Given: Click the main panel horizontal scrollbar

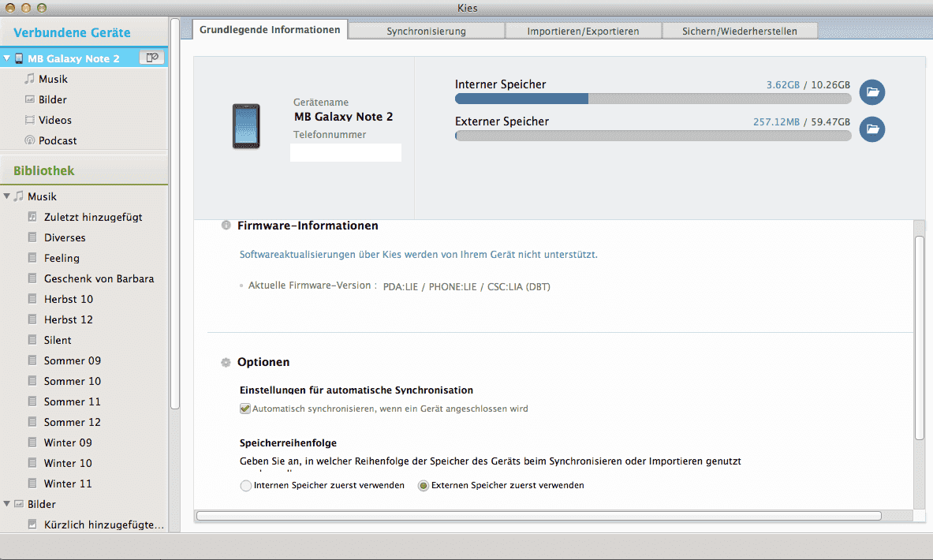Looking at the screenshot, I should pyautogui.click(x=539, y=516).
